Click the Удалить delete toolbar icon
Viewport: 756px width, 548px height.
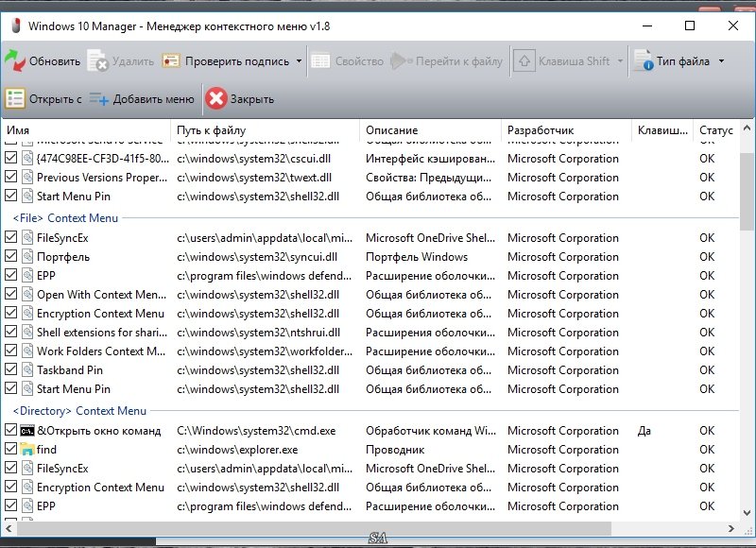[x=98, y=61]
